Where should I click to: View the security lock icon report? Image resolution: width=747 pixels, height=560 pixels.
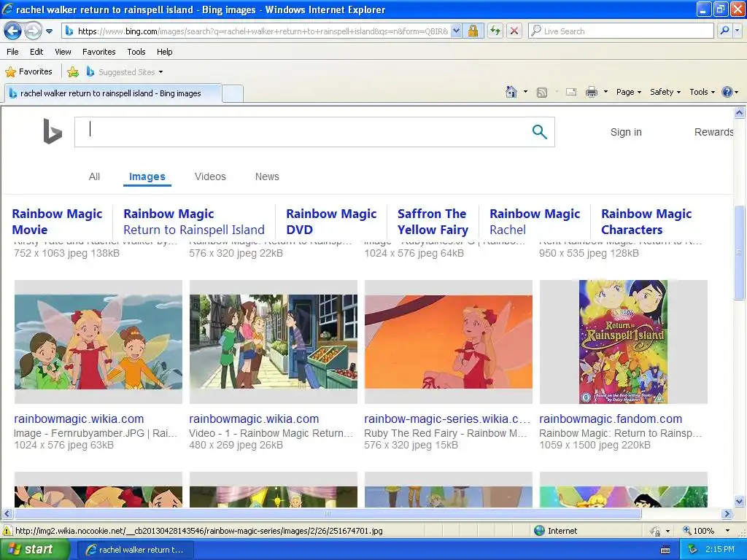473,31
